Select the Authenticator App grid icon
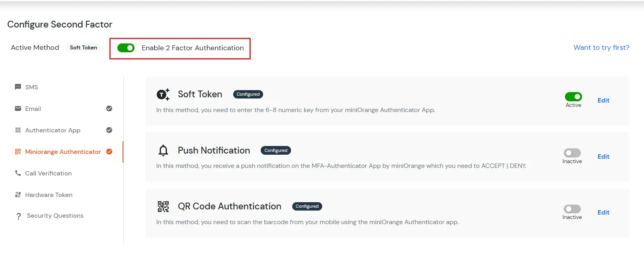The image size is (644, 264). pyautogui.click(x=18, y=130)
